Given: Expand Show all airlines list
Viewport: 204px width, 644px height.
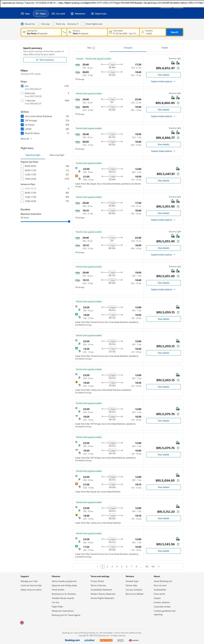Looking at the screenshot, I should [26, 139].
